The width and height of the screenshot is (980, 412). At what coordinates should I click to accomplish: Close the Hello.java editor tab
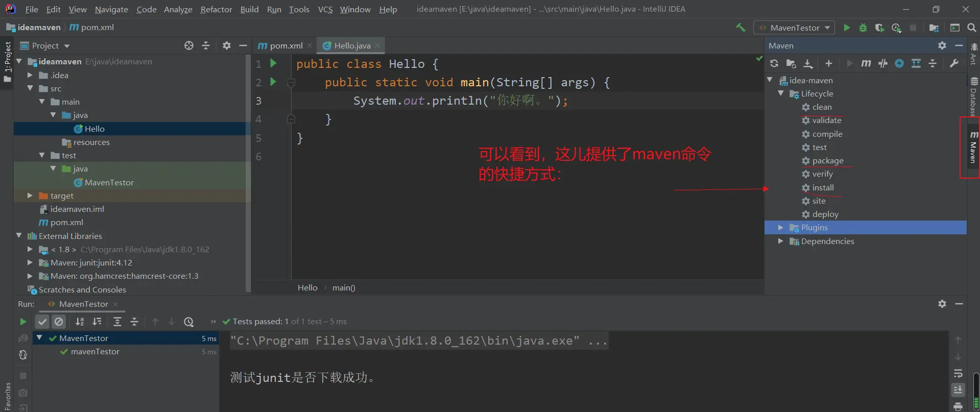pyautogui.click(x=377, y=45)
